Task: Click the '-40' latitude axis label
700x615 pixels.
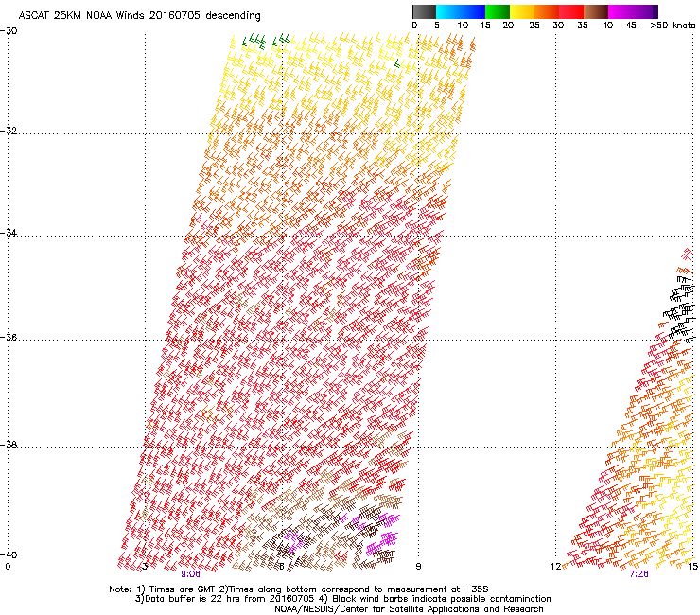Action: coord(9,554)
